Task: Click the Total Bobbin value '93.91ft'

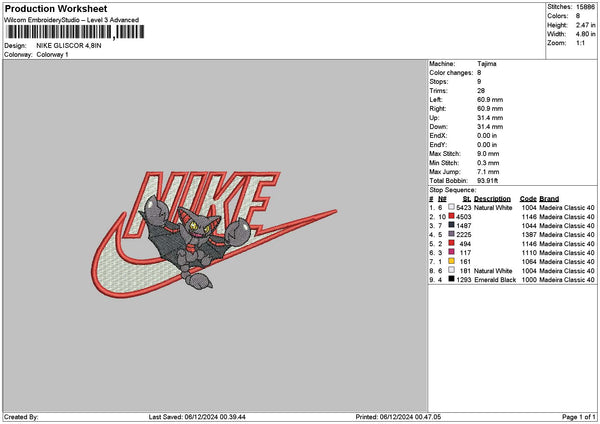Action: pyautogui.click(x=488, y=181)
